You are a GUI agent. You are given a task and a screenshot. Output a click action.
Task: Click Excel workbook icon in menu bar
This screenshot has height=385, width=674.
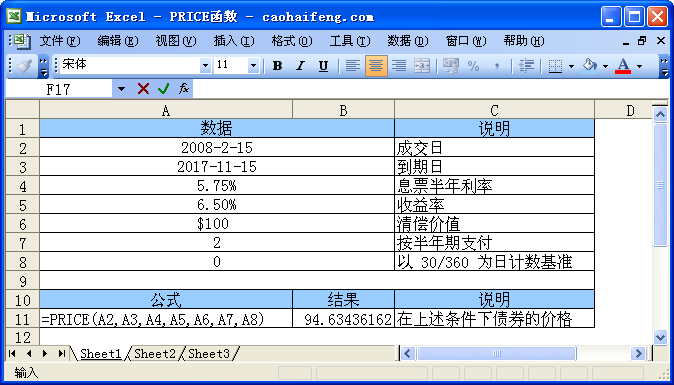pyautogui.click(x=21, y=41)
